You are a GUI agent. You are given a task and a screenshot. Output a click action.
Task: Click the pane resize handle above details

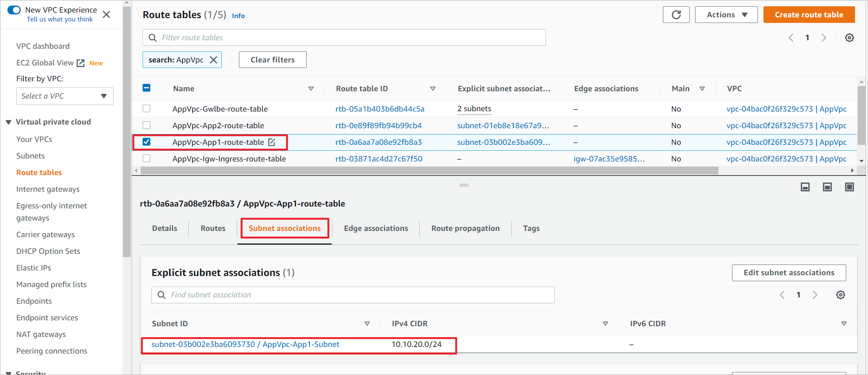(464, 185)
